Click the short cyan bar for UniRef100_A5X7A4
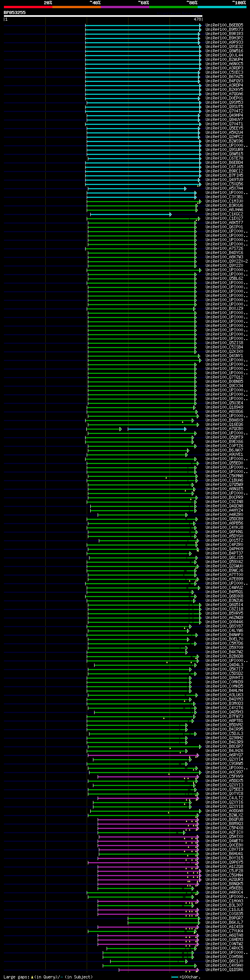 click(x=137, y=189)
